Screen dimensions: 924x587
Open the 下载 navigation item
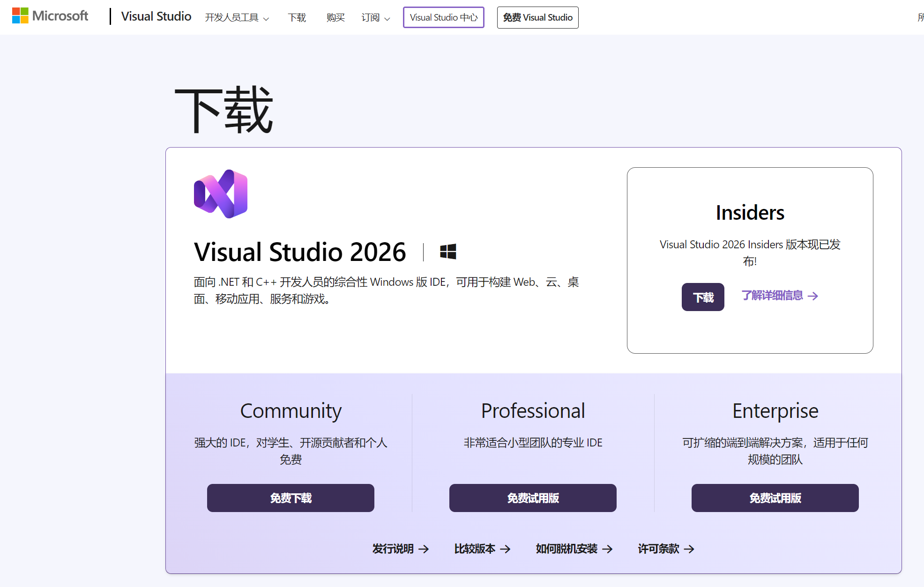(x=297, y=18)
